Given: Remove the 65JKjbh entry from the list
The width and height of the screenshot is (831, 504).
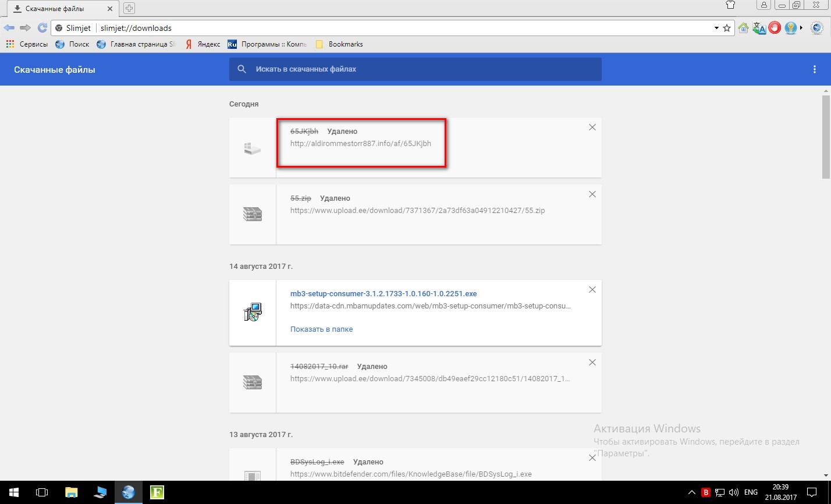Looking at the screenshot, I should coord(592,127).
